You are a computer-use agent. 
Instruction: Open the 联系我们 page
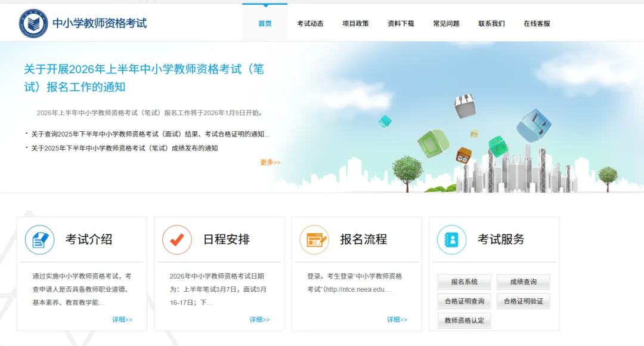coord(491,23)
